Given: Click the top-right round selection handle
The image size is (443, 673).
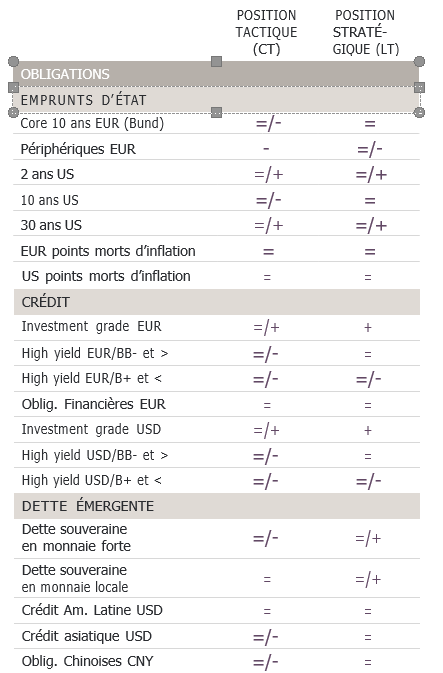Looking at the screenshot, I should 419,61.
